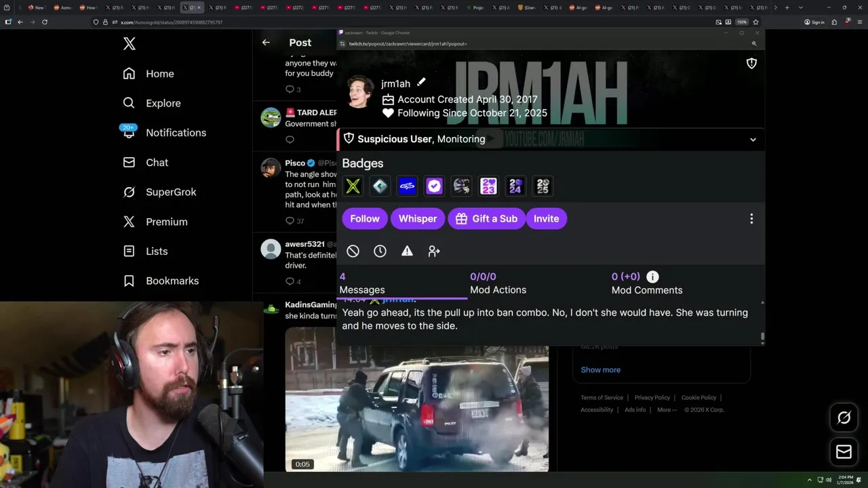Click reply count 4 on awesr5321 post
868x488 pixels.
click(x=294, y=281)
